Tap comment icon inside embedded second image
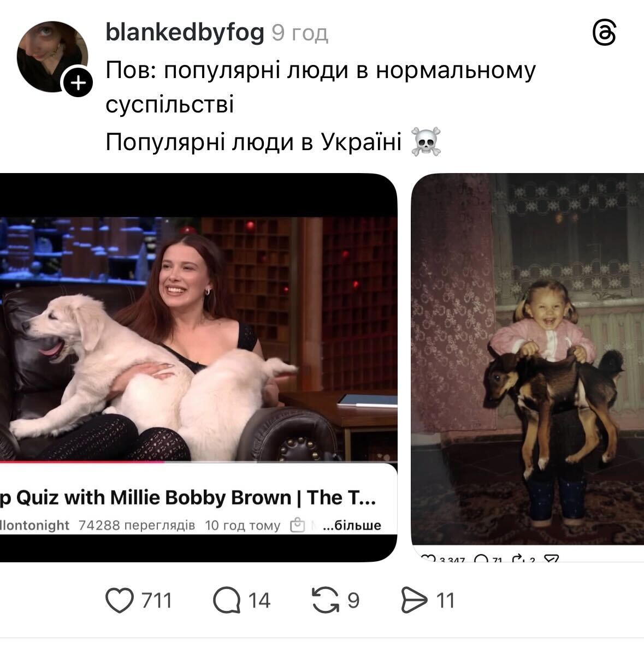The width and height of the screenshot is (644, 648). coord(481,558)
